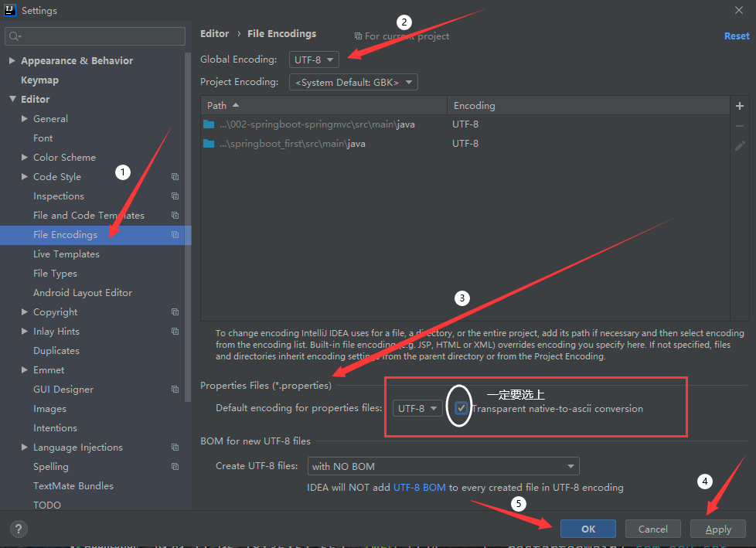Viewport: 756px width, 548px height.
Task: Click the OK button
Action: click(588, 529)
